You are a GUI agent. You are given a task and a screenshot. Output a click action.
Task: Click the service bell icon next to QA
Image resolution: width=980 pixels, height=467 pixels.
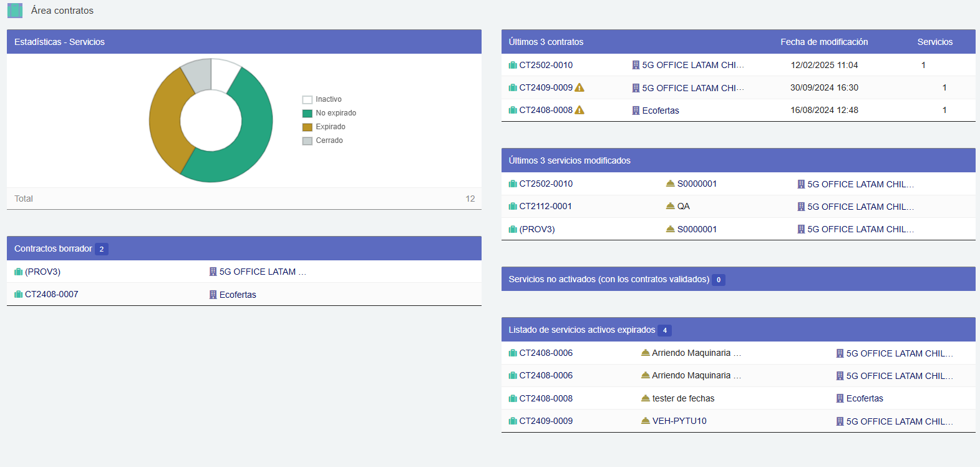coord(670,206)
